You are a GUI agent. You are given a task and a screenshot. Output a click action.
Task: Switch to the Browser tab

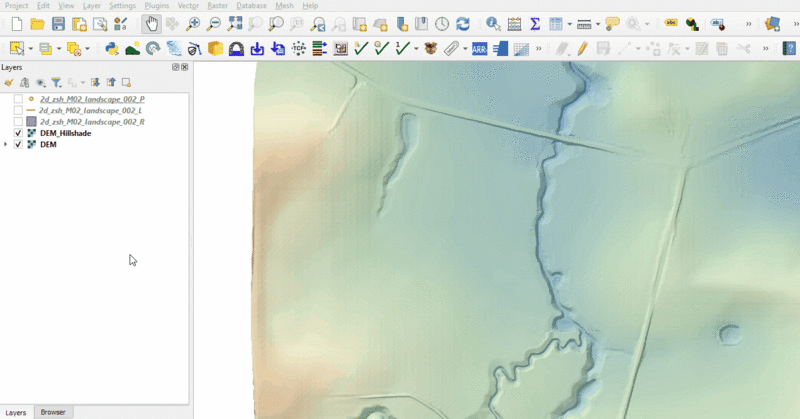point(53,412)
